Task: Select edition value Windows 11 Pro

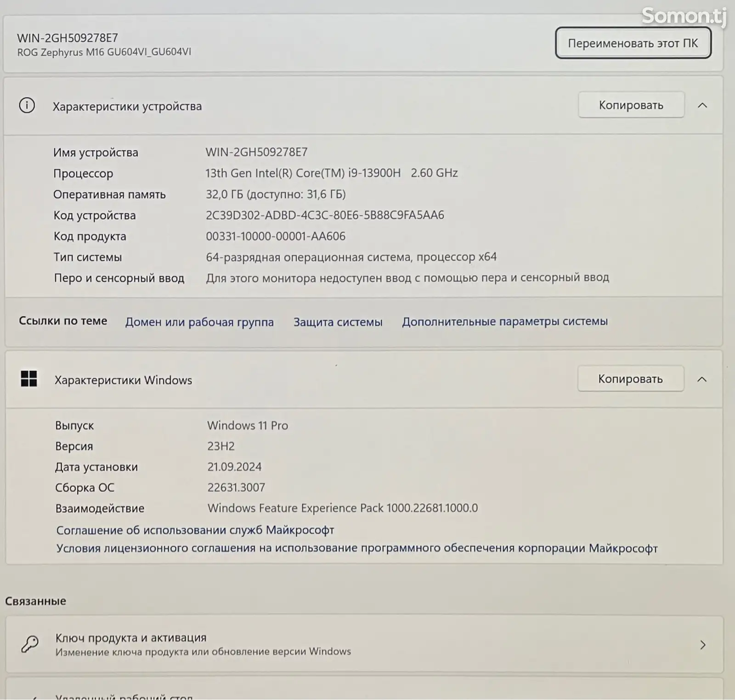Action: [x=248, y=425]
